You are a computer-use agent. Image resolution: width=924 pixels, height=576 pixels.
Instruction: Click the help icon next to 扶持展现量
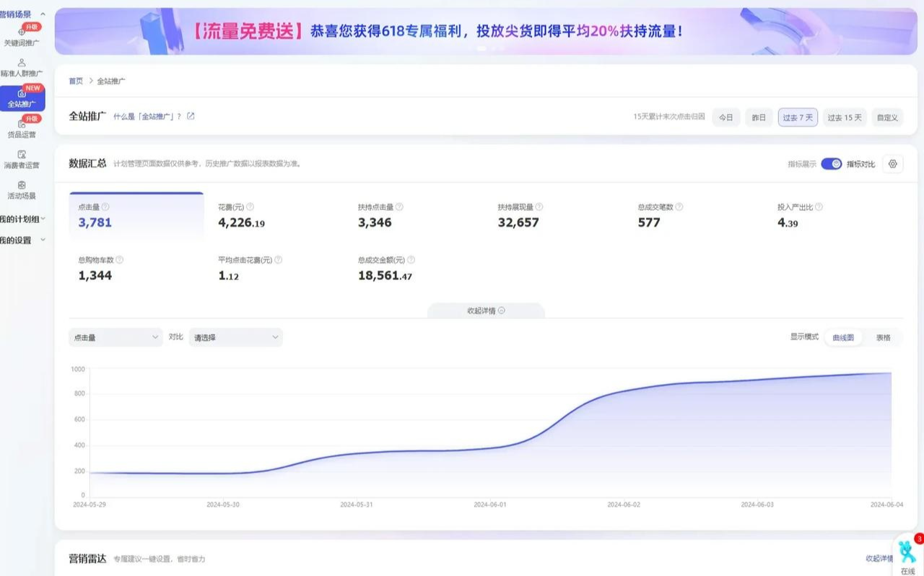pyautogui.click(x=539, y=207)
